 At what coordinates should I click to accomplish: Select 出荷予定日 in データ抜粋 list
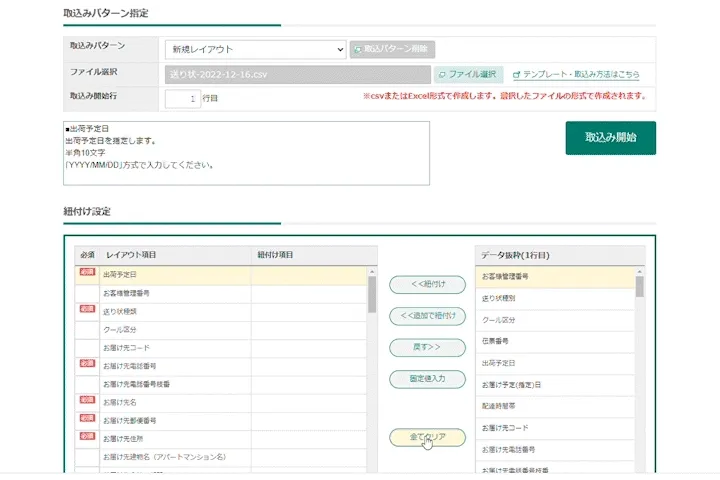pyautogui.click(x=555, y=363)
